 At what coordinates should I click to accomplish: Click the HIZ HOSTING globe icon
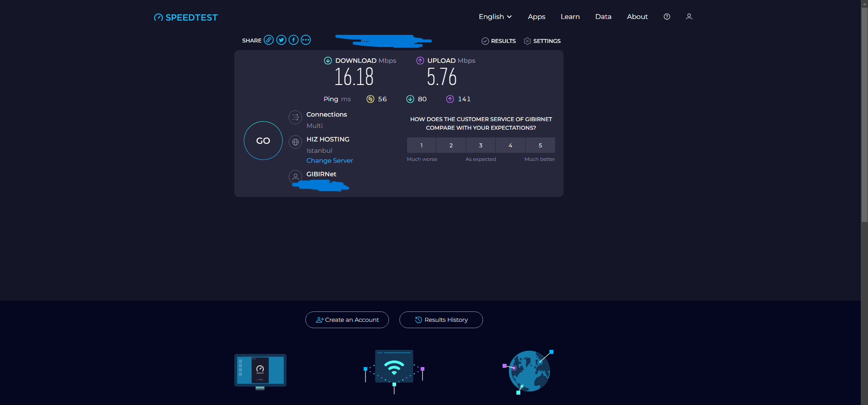(295, 142)
